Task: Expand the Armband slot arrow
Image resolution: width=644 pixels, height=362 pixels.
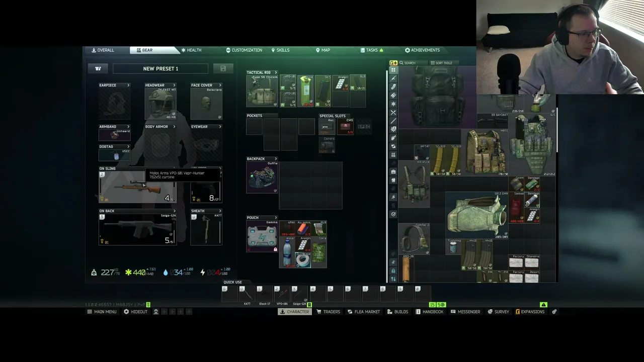Action: (128, 127)
